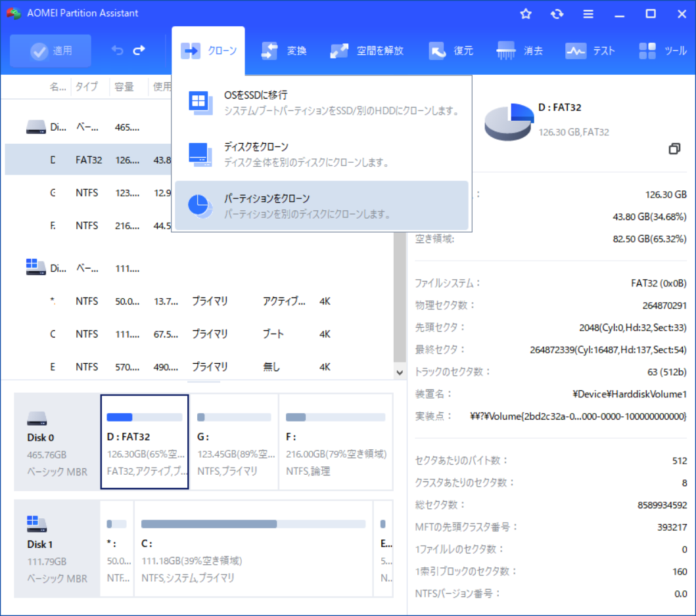Click the 111 GB Windows disk icon in list
Screen dimensions: 696x616
[x=36, y=267]
